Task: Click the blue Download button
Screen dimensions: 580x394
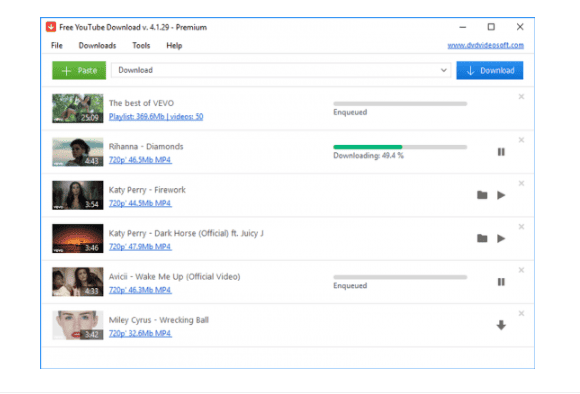Action: coord(490,70)
